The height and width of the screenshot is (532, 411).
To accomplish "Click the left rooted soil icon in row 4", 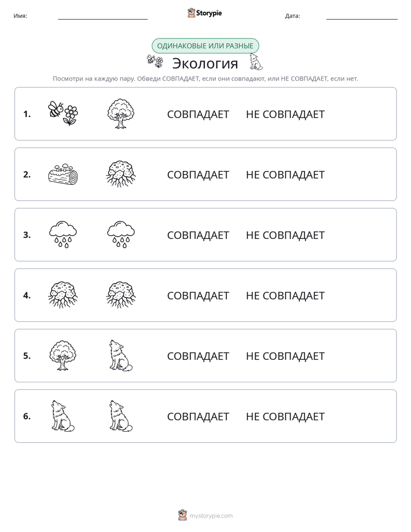I will coord(63,295).
